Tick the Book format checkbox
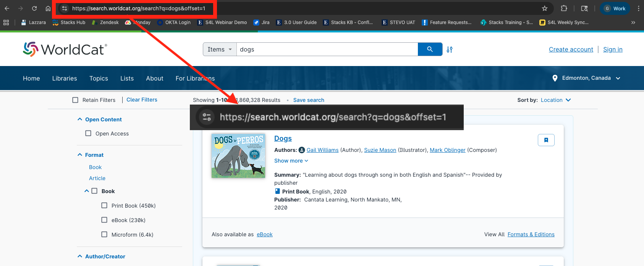This screenshot has width=644, height=266. (94, 191)
